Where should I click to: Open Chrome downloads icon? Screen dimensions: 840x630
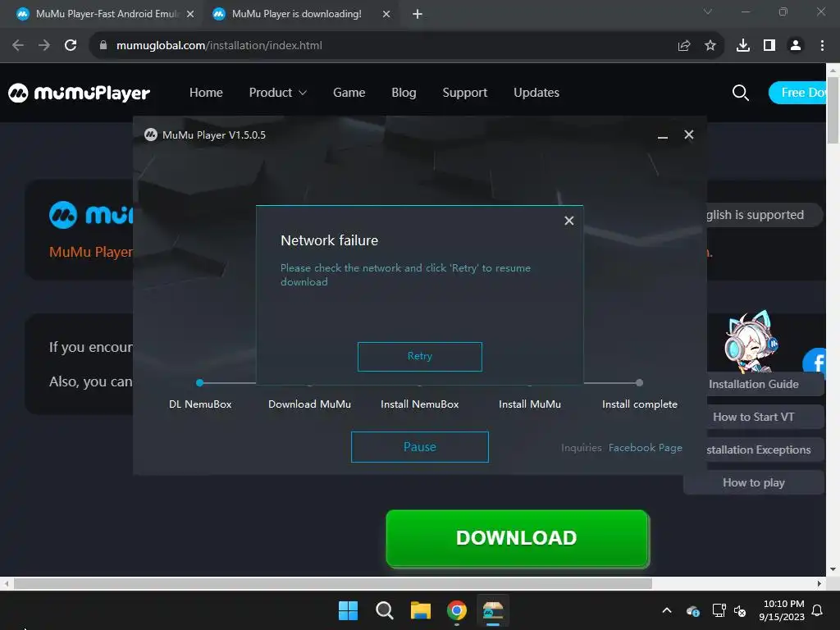pyautogui.click(x=743, y=46)
